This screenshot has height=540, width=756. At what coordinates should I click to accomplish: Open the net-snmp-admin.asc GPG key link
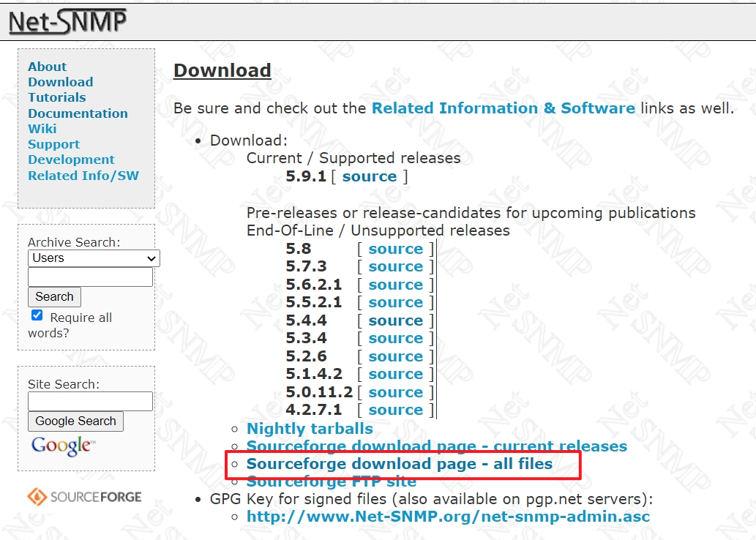pos(448,517)
